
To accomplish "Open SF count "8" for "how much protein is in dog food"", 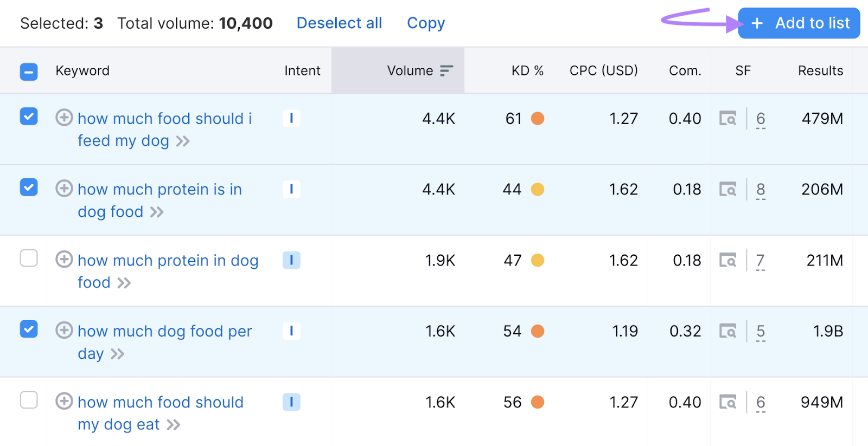I will click(761, 189).
